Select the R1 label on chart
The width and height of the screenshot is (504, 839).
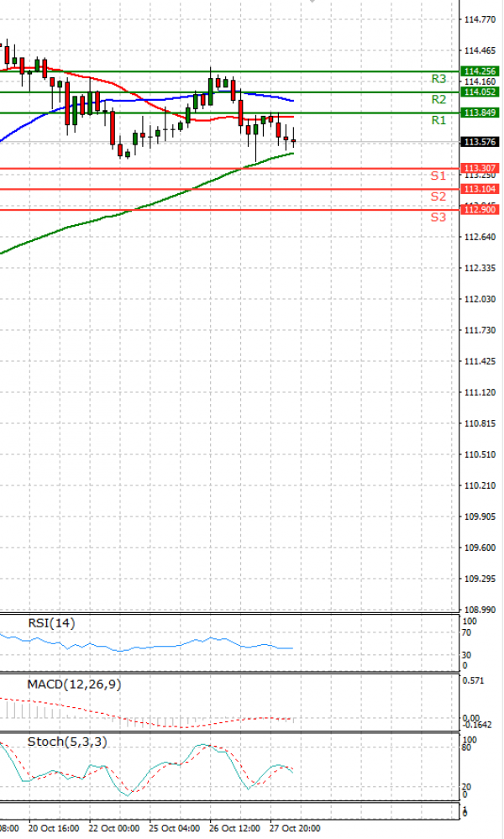[438, 120]
